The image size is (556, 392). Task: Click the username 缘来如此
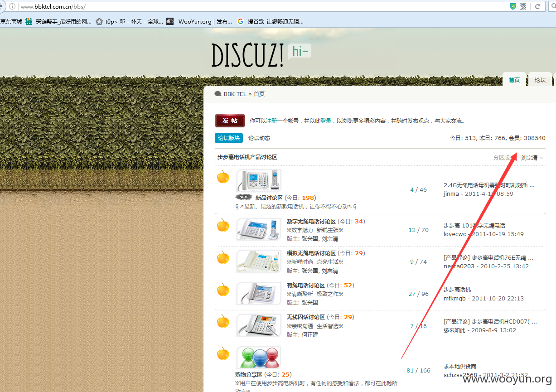(x=454, y=330)
